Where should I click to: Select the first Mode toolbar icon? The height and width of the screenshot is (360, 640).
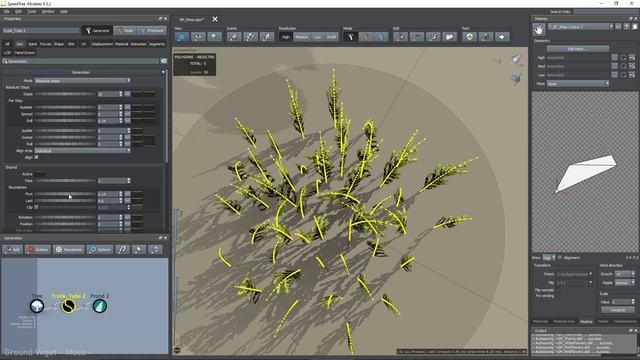click(x=350, y=37)
